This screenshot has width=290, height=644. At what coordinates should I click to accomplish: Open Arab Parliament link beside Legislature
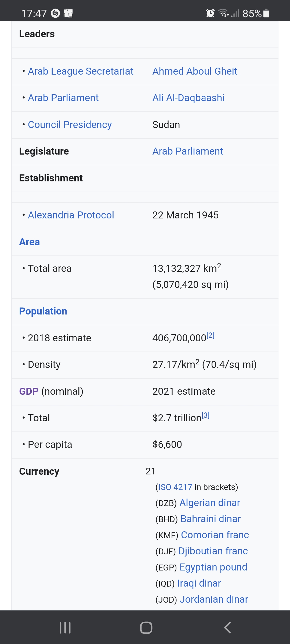(x=188, y=151)
